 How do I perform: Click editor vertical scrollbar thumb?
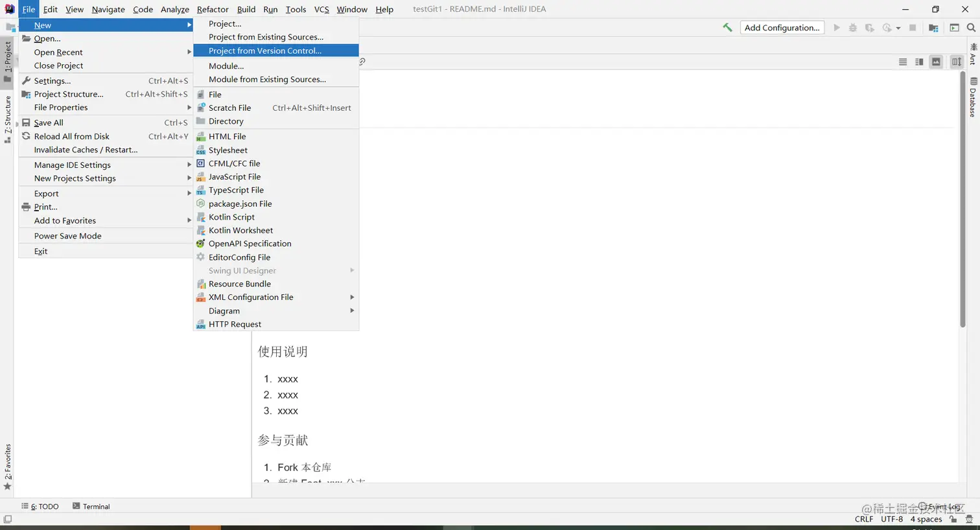[x=962, y=199]
